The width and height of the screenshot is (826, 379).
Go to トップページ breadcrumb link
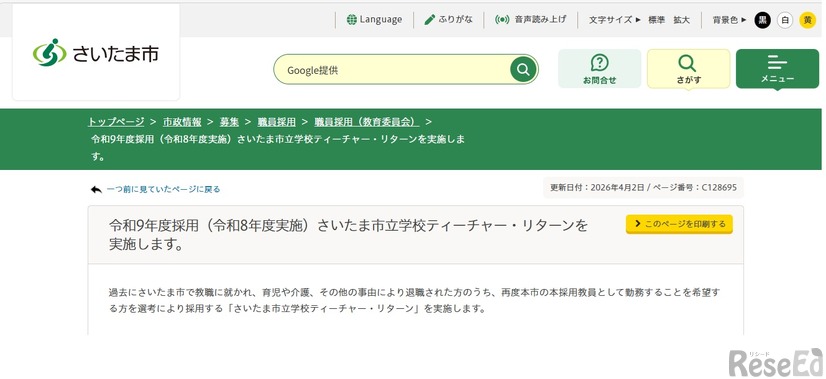tap(116, 122)
